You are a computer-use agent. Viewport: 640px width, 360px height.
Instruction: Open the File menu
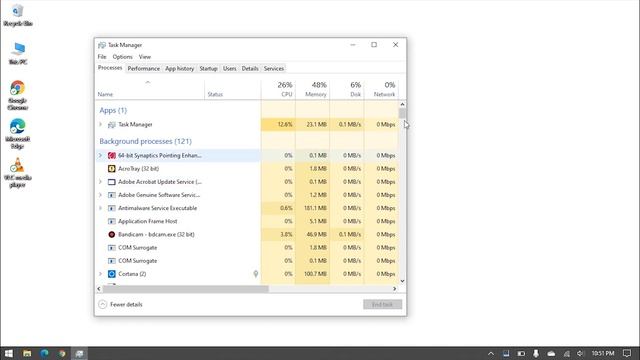coord(102,57)
